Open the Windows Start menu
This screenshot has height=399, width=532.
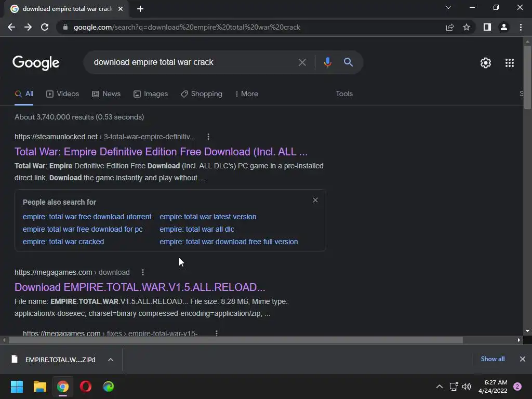(x=17, y=387)
